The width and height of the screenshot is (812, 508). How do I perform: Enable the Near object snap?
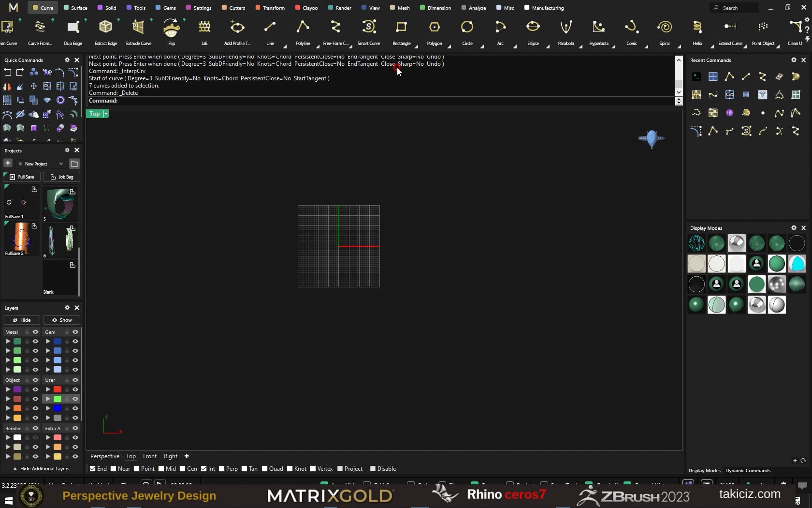pos(114,468)
